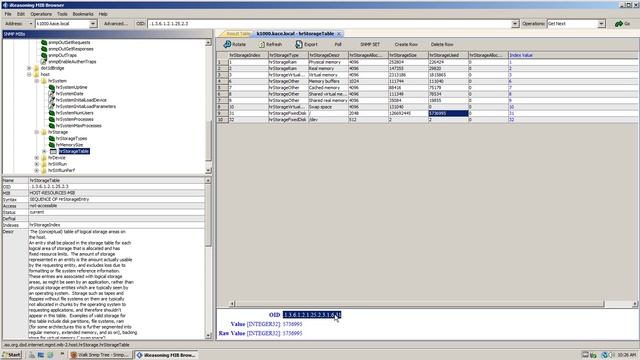
Task: Click the iReasoning MIB Browser taskbar button
Action: pos(167,355)
